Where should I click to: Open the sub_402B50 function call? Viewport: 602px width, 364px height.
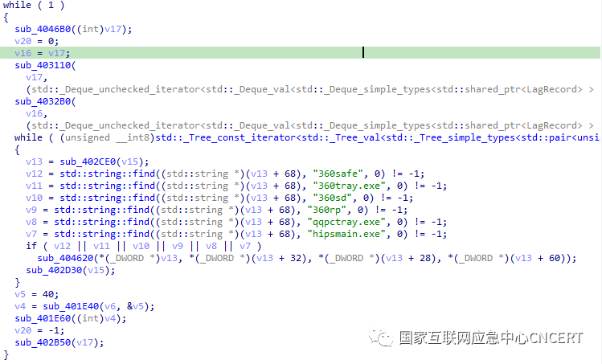point(43,342)
